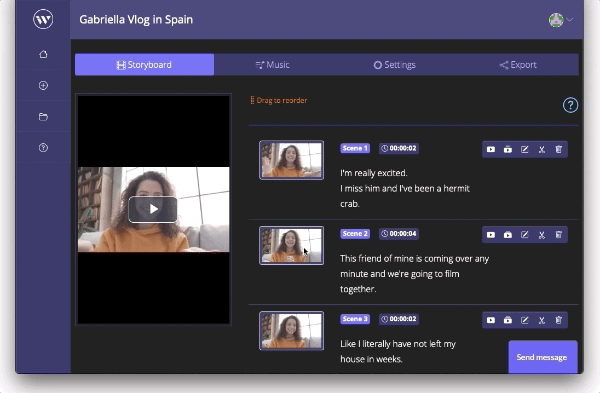
Task: Click the camera icon for Scene 2
Action: point(507,235)
